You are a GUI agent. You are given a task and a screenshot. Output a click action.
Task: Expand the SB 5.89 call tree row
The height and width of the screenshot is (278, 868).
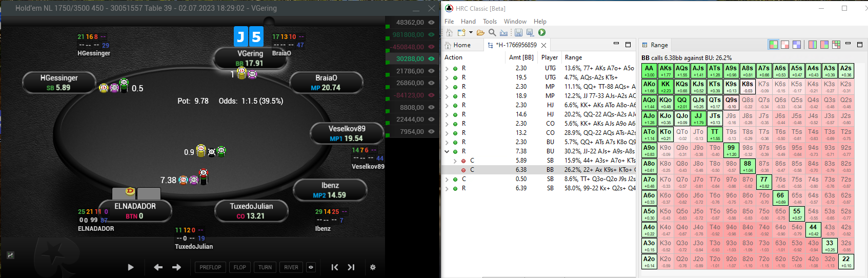[x=455, y=161]
